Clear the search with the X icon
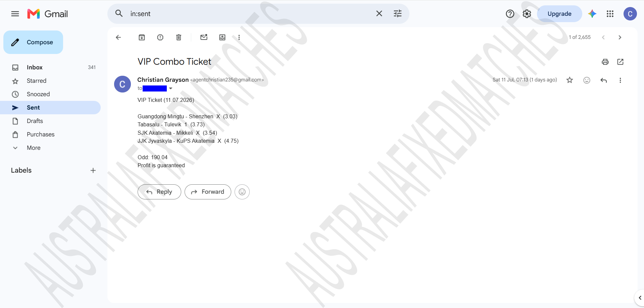Screen dimensions: 644x308 point(379,13)
